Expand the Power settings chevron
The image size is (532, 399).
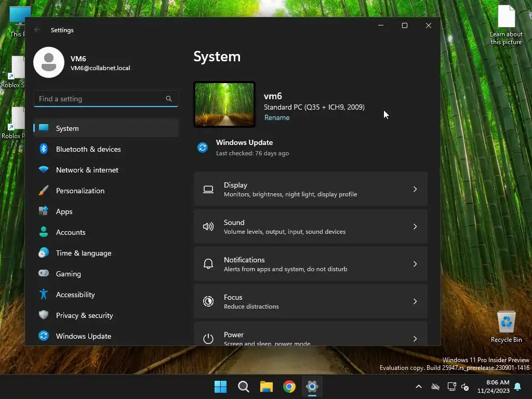415,339
